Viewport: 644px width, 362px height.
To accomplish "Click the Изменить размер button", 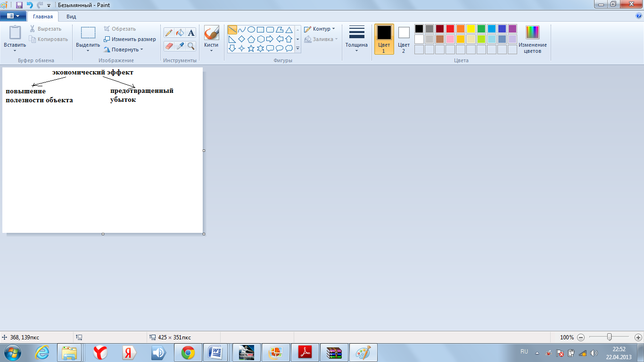I will pyautogui.click(x=130, y=39).
